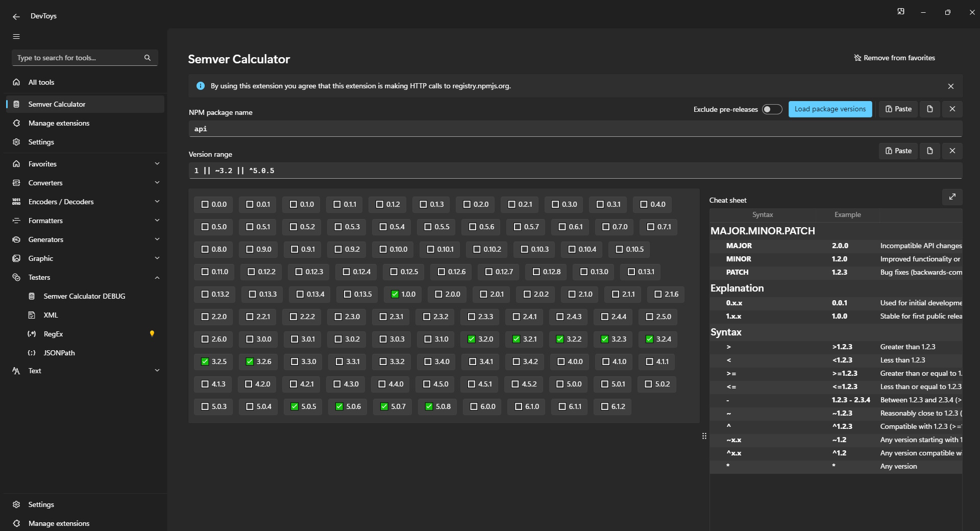Image resolution: width=980 pixels, height=531 pixels.
Task: Check version 2.0.0 checkbox
Action: pyautogui.click(x=438, y=294)
